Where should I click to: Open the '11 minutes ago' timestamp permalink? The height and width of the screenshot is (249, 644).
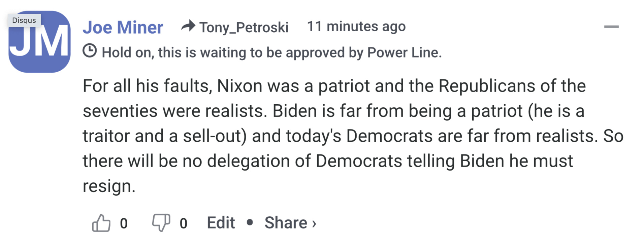click(x=356, y=26)
